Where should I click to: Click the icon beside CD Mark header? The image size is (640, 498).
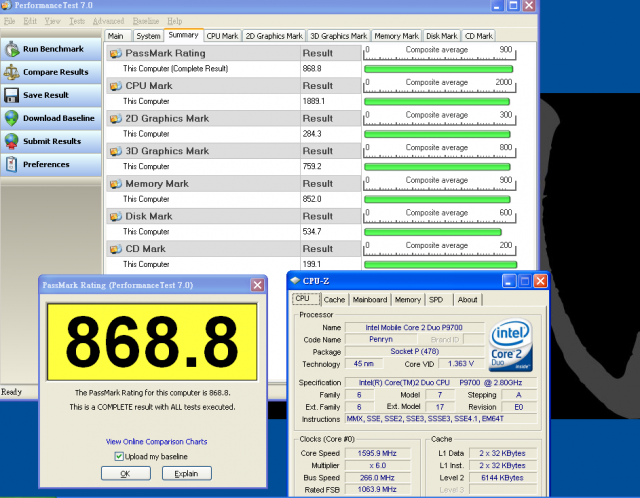(x=116, y=249)
